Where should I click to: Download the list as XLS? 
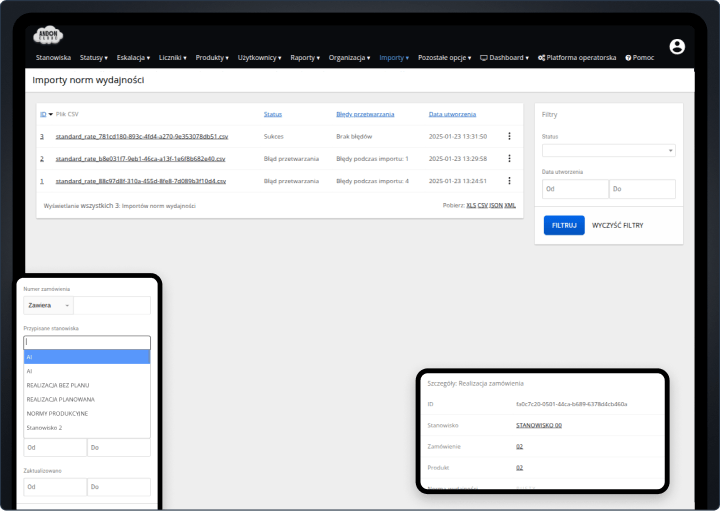(x=471, y=205)
